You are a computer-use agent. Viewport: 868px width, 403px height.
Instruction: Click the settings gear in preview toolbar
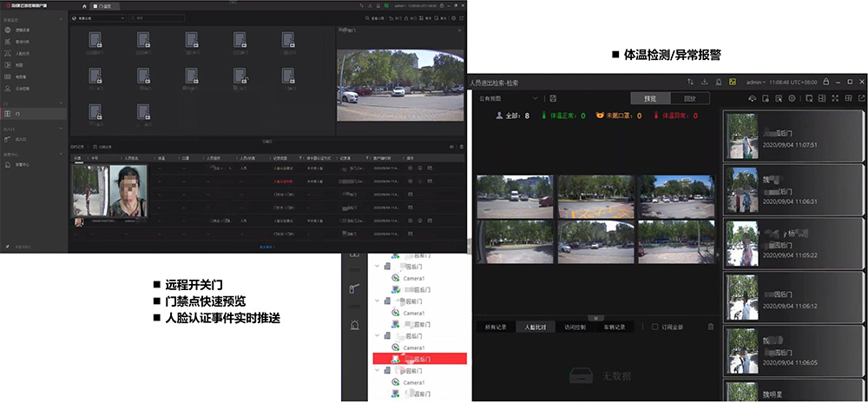(792, 98)
